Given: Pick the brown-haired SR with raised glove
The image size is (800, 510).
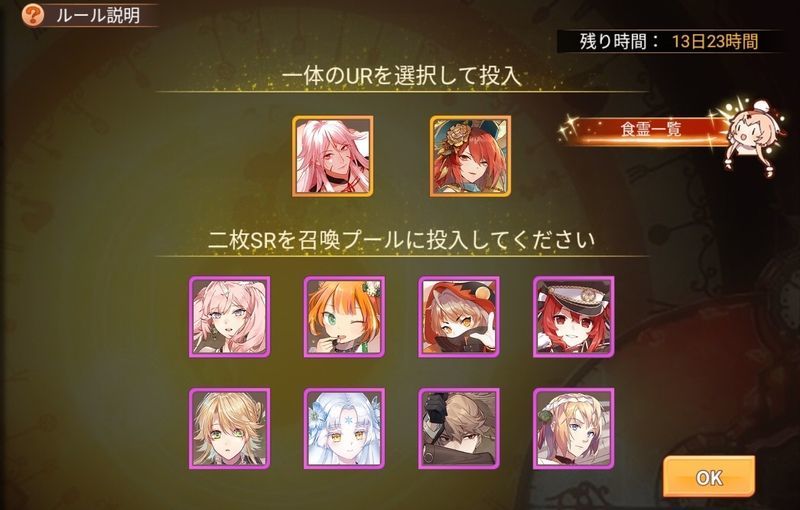Looking at the screenshot, I should point(459,428).
